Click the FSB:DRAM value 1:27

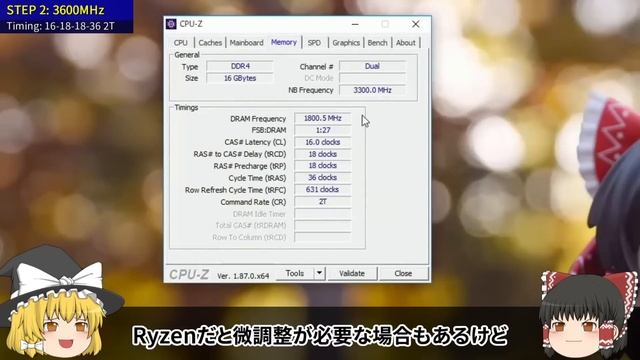tap(322, 130)
